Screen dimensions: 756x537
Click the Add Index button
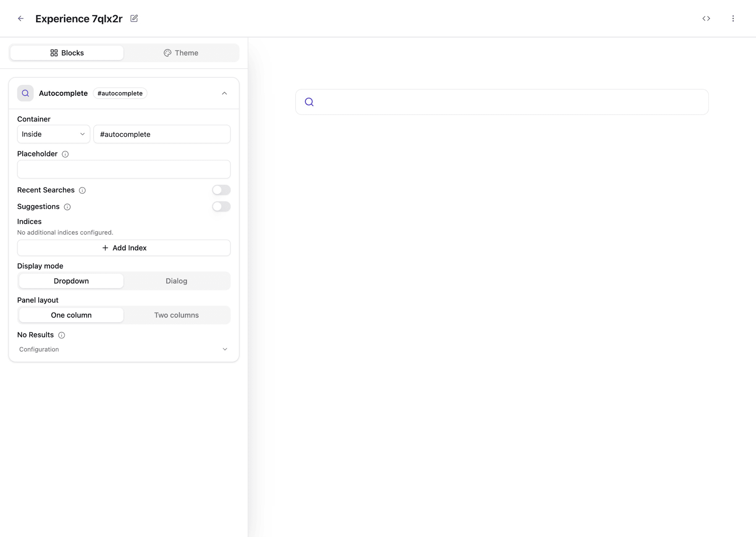[x=123, y=248]
